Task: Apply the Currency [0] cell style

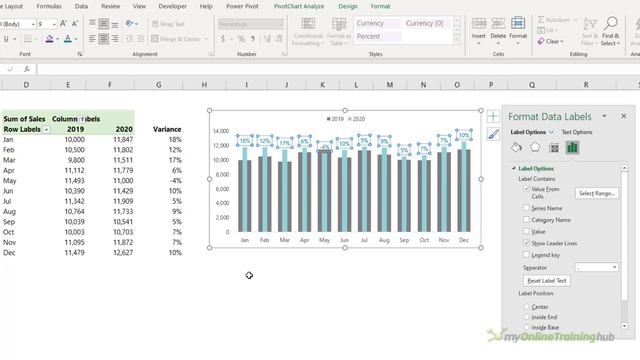Action: (427, 23)
